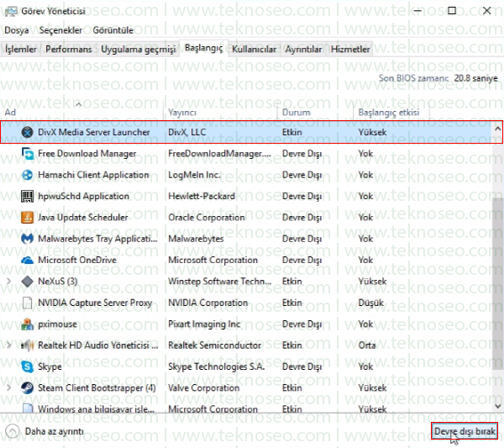Image resolution: width=504 pixels, height=448 pixels.
Task: Click the DivX Media Server Launcher icon
Action: coord(28,132)
